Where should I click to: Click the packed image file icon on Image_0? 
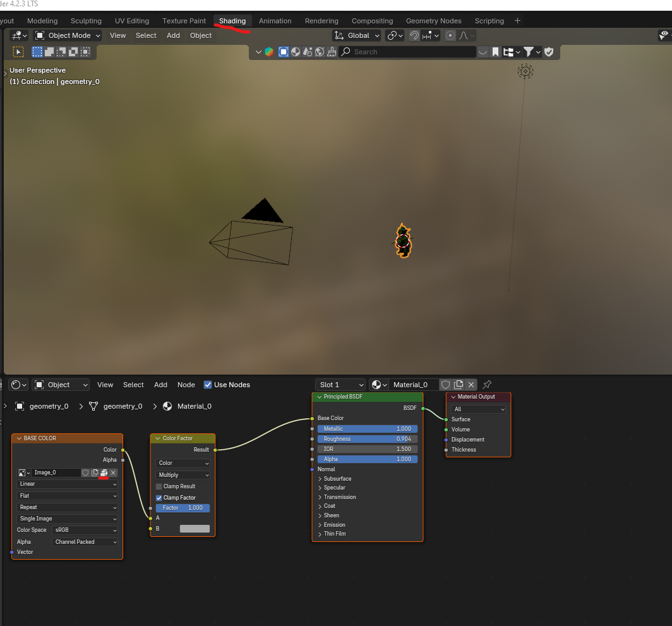[x=104, y=473]
